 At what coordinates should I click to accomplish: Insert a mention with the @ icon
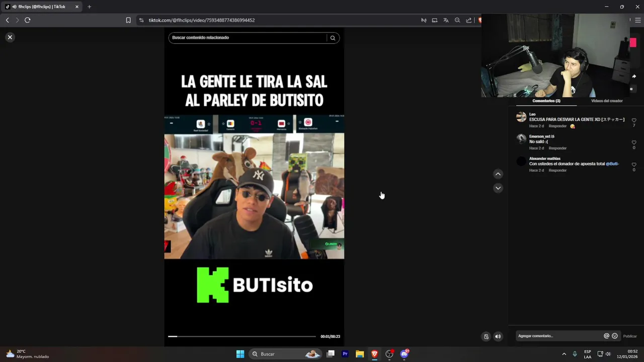tap(606, 336)
